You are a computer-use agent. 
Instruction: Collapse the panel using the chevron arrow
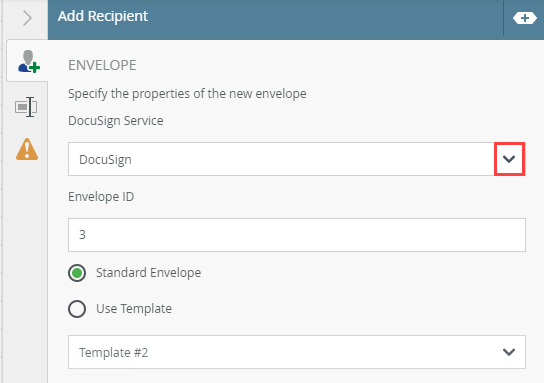point(27,18)
